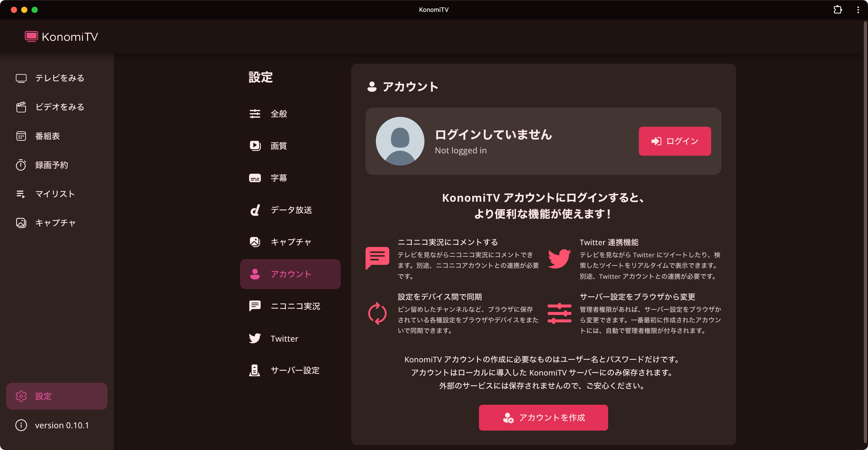Select the 字幕 subtitles icon

tap(255, 178)
